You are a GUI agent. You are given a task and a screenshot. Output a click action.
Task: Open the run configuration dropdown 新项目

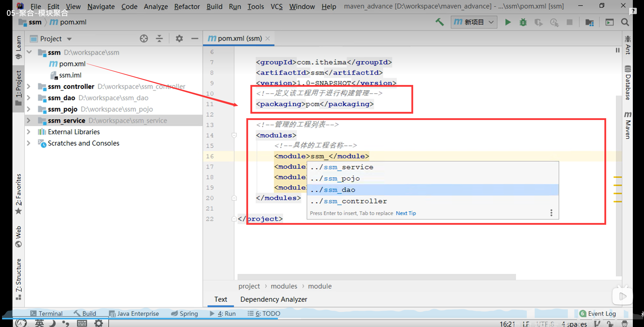[x=474, y=22]
